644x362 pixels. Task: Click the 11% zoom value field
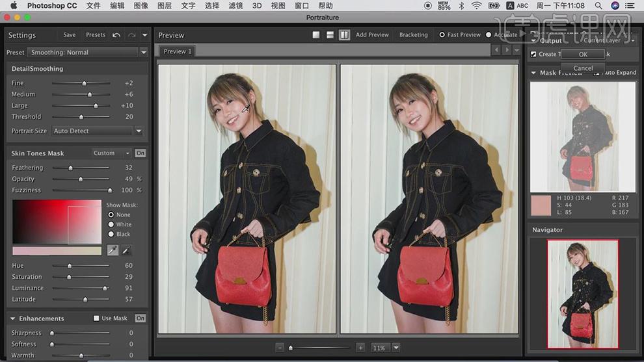tap(380, 348)
